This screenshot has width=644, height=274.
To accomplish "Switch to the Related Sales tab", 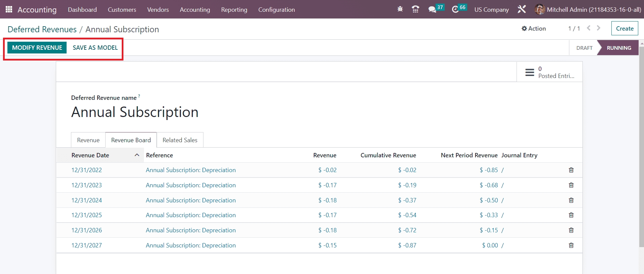I will click(180, 140).
